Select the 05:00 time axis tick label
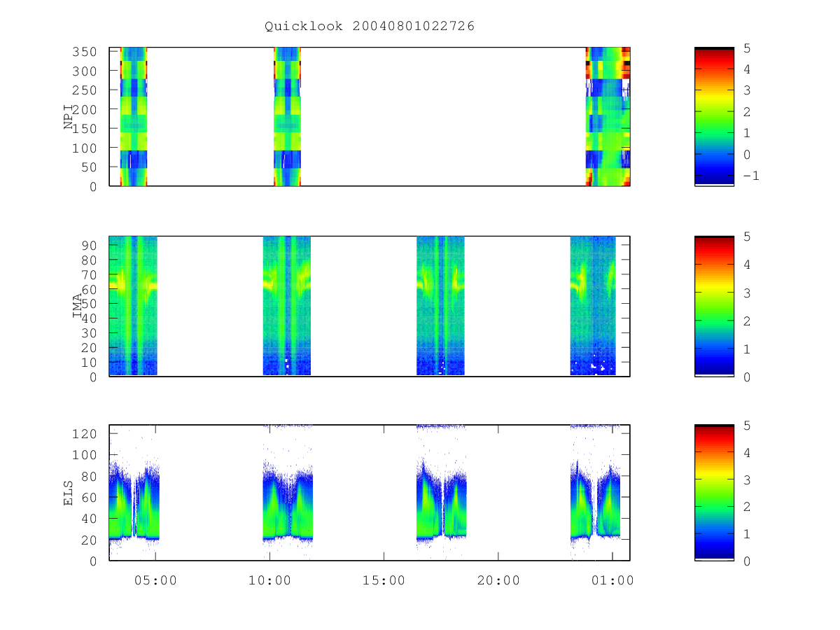This screenshot has width=840, height=630. [x=155, y=580]
